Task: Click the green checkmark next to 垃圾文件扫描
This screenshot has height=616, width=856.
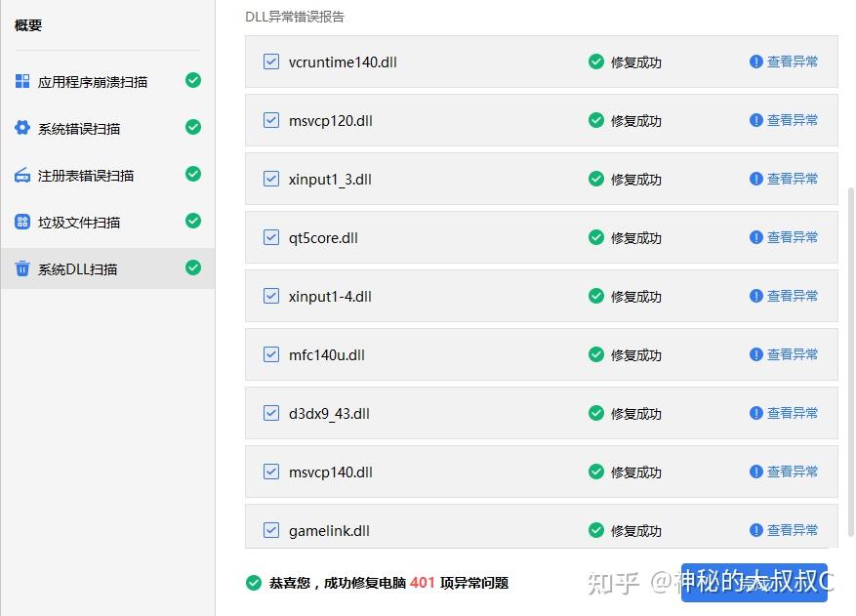Action: [192, 222]
